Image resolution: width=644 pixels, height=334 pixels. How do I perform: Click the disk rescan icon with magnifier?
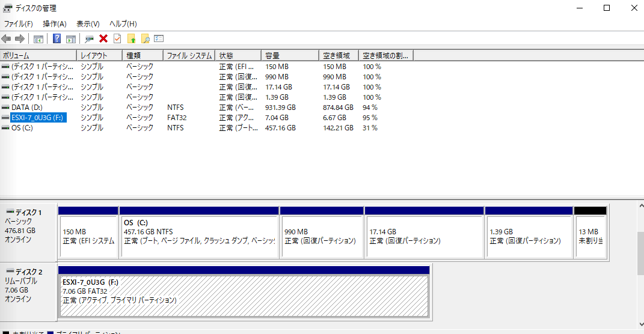coord(89,39)
